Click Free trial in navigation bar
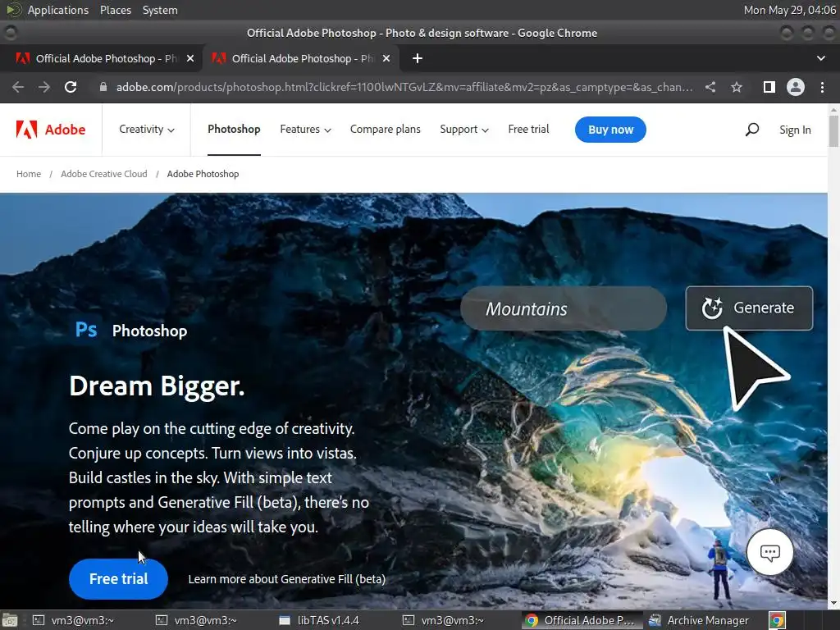The image size is (840, 630). pos(528,129)
